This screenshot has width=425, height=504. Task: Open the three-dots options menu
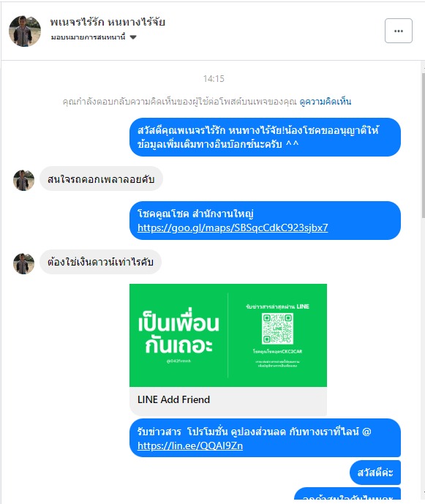click(399, 31)
